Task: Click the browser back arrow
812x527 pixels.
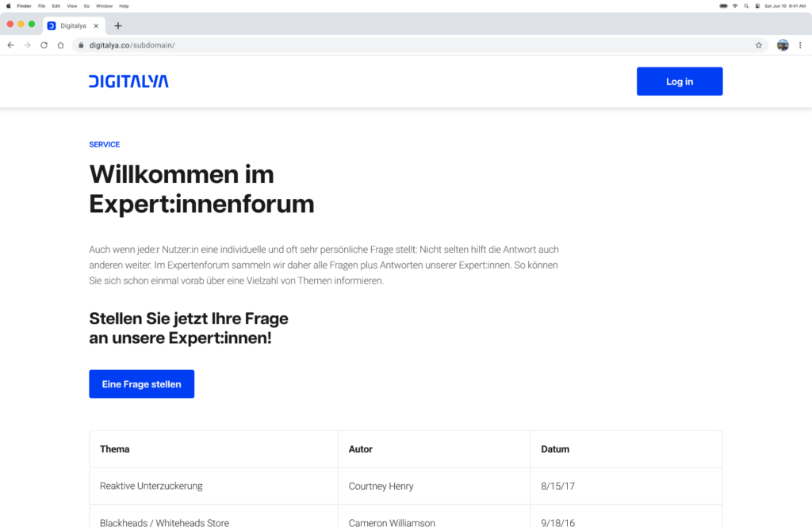Action: click(10, 45)
